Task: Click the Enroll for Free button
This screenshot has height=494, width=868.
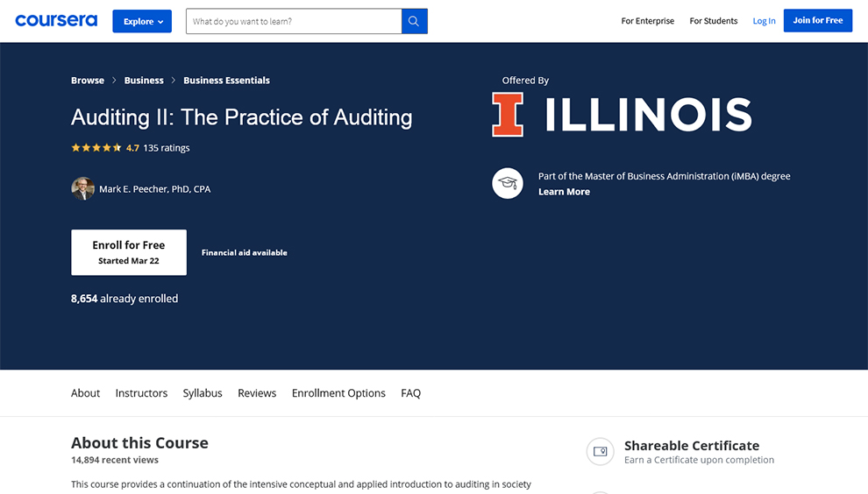Action: pyautogui.click(x=128, y=252)
